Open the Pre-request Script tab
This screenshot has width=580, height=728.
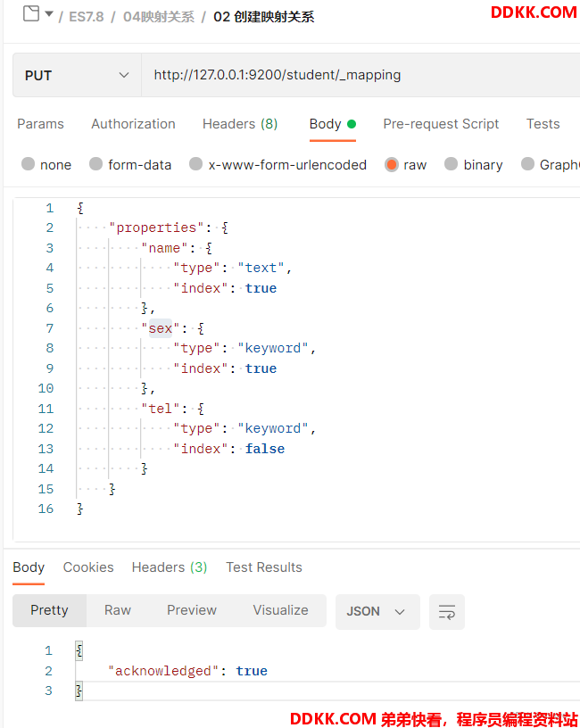441,124
